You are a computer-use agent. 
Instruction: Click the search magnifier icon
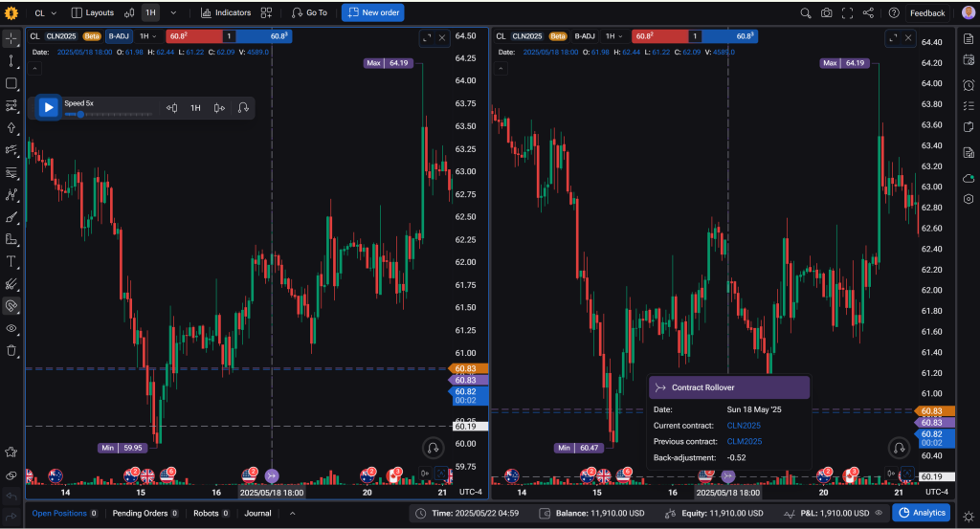(x=806, y=12)
